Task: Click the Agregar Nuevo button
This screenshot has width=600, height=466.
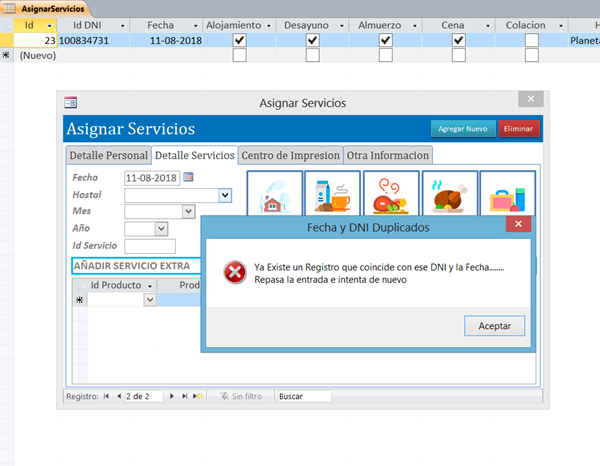Action: point(463,129)
